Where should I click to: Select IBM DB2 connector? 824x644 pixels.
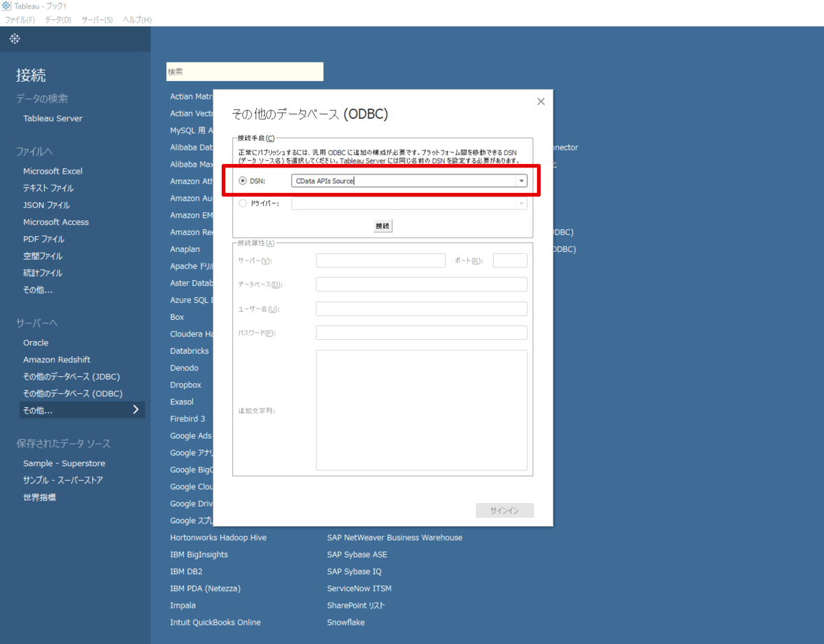tap(186, 571)
